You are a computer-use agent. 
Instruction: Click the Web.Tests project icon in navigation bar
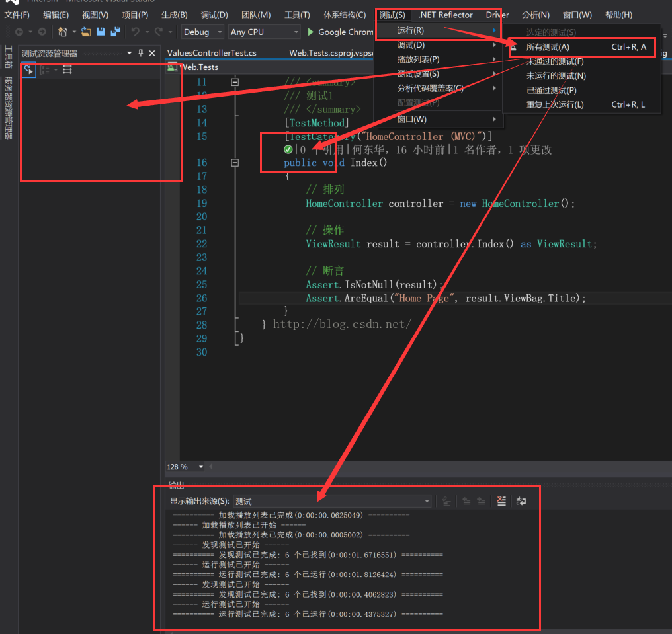click(x=172, y=67)
